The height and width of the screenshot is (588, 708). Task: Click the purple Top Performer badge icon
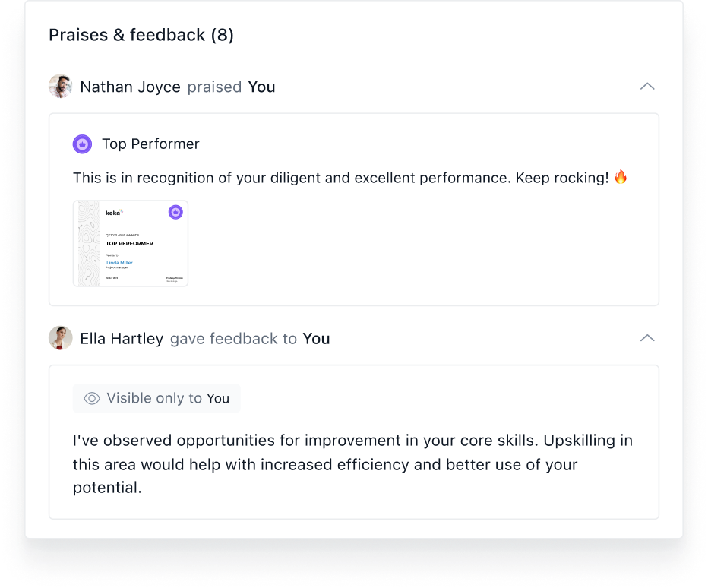82,144
